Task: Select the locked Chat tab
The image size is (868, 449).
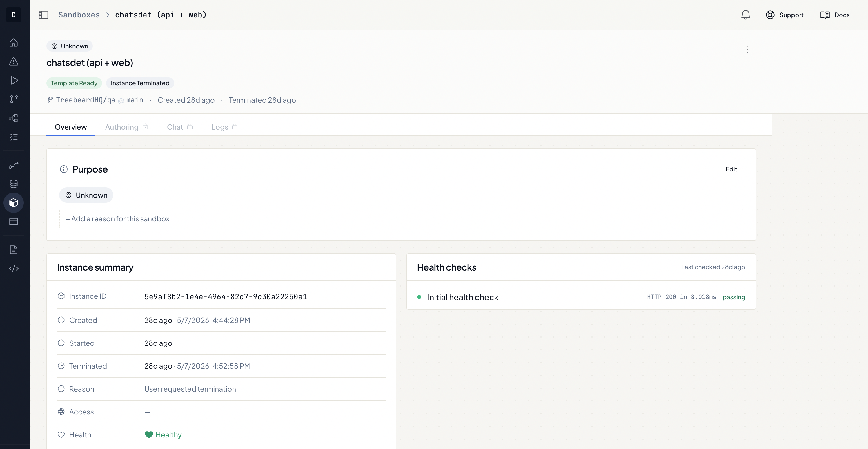Action: [179, 127]
